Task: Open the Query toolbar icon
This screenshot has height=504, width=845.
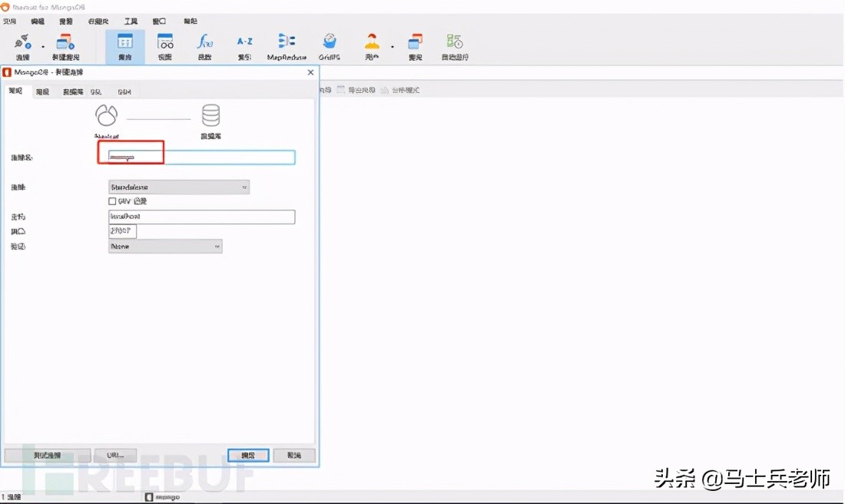Action: (416, 47)
